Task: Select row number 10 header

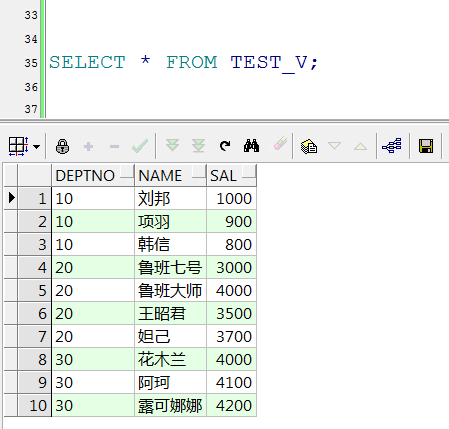Action: (35, 405)
